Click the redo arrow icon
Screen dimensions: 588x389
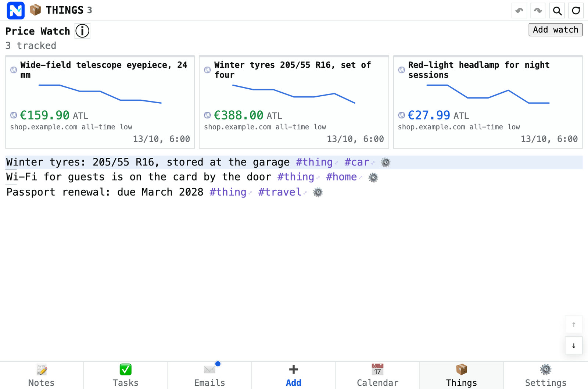tap(538, 11)
